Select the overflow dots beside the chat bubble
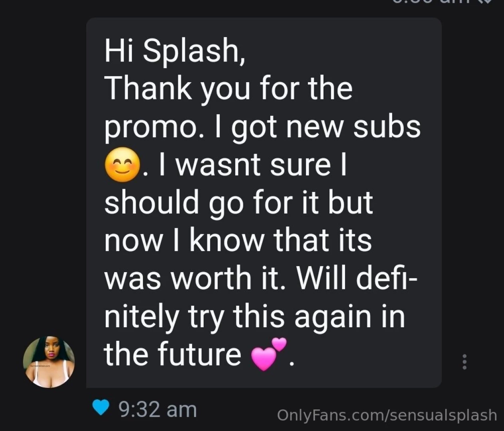The image size is (504, 431). pos(464,361)
